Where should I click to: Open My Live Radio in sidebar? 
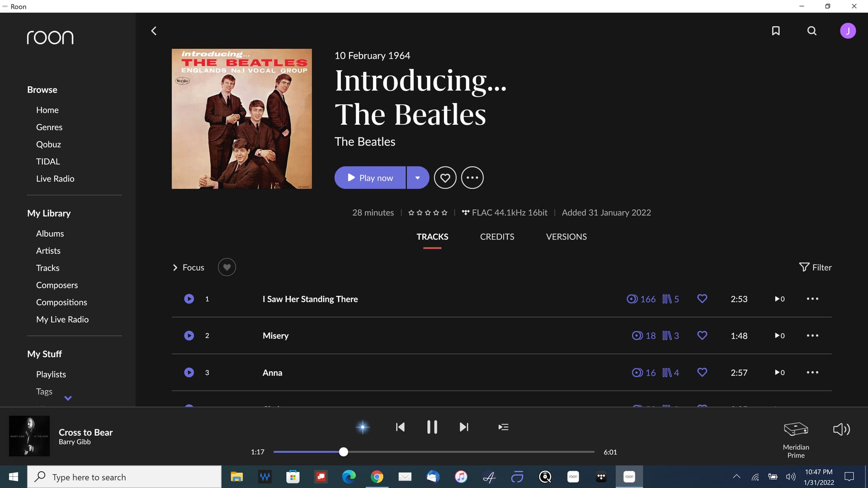(x=62, y=319)
